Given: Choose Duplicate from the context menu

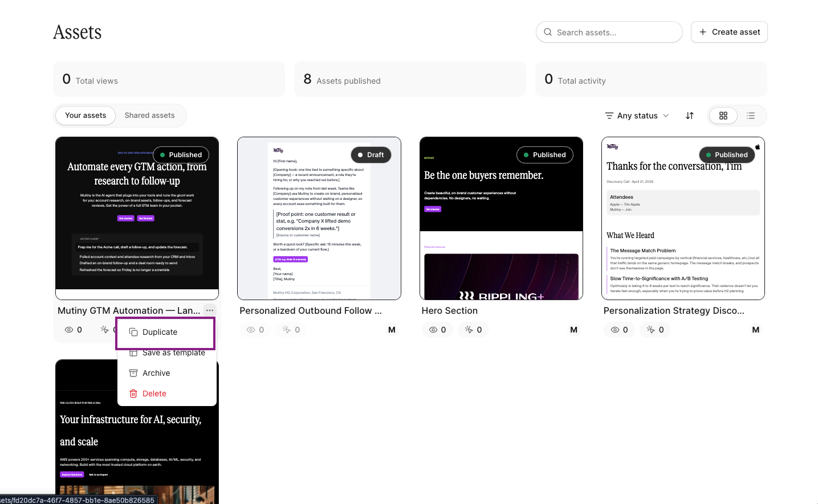Looking at the screenshot, I should pyautogui.click(x=165, y=332).
